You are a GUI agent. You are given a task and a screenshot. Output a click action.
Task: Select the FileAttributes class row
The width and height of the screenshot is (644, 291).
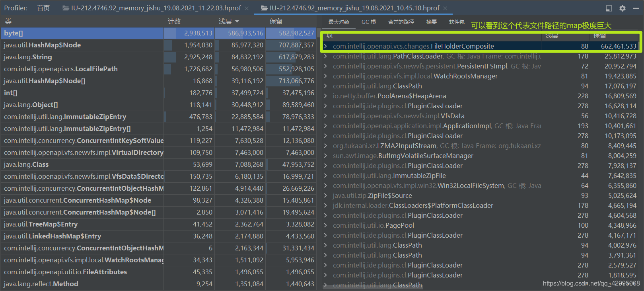[158, 272]
